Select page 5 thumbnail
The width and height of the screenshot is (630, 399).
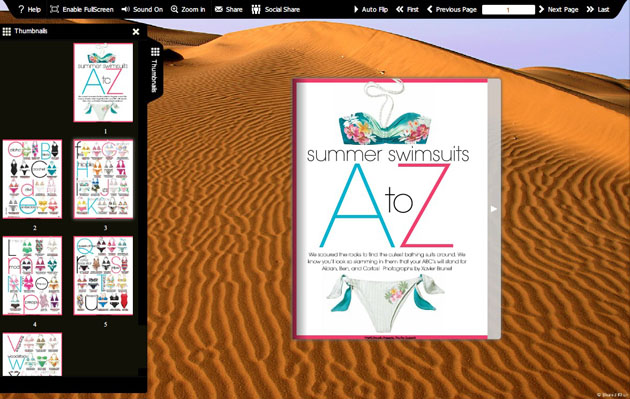pyautogui.click(x=103, y=275)
